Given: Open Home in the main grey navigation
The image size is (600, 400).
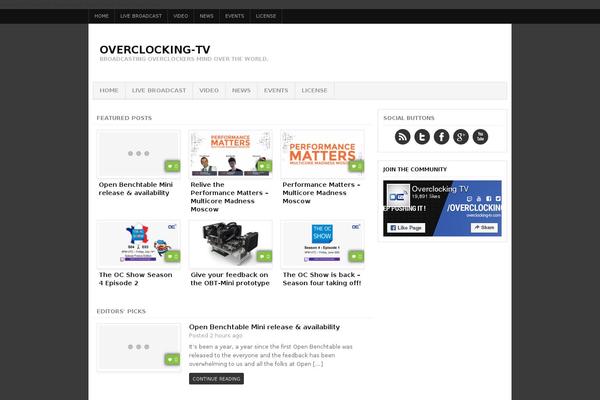Looking at the screenshot, I should tap(109, 90).
